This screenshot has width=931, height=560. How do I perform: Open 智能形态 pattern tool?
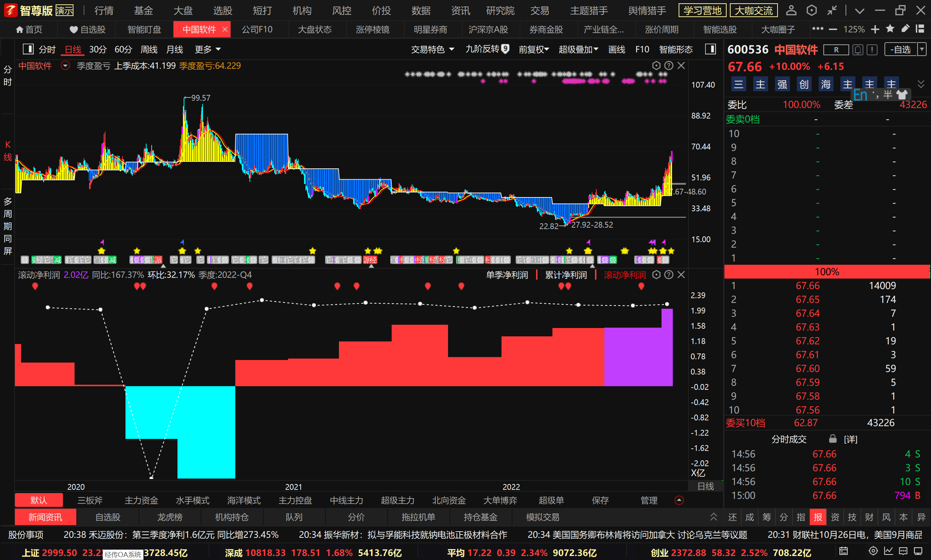(x=675, y=49)
